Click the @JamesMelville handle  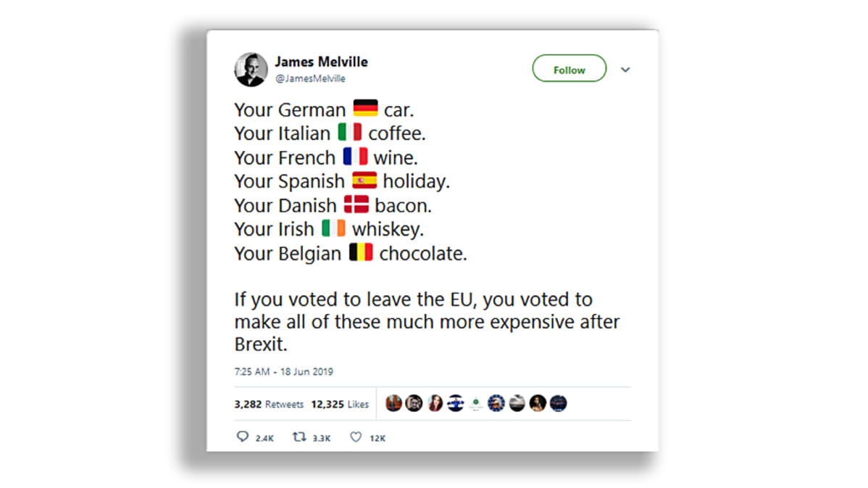coord(311,78)
